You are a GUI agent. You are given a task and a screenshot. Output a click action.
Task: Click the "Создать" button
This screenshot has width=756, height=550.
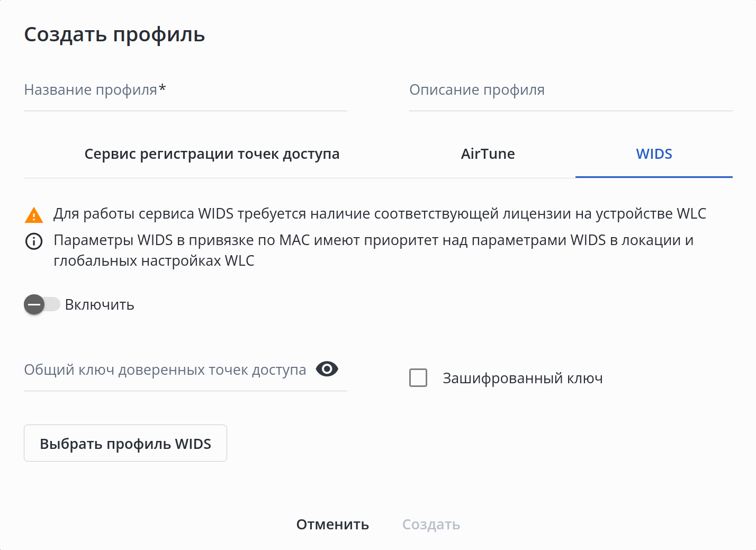point(431,525)
